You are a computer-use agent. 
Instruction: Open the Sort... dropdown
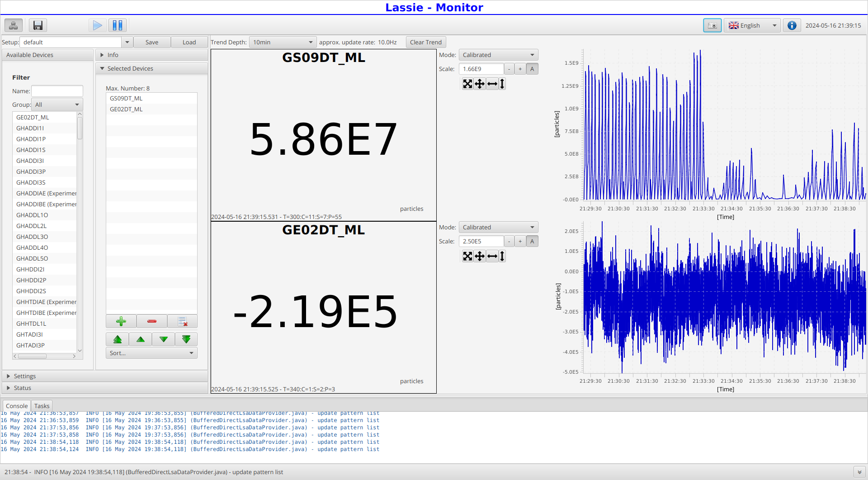click(x=151, y=353)
